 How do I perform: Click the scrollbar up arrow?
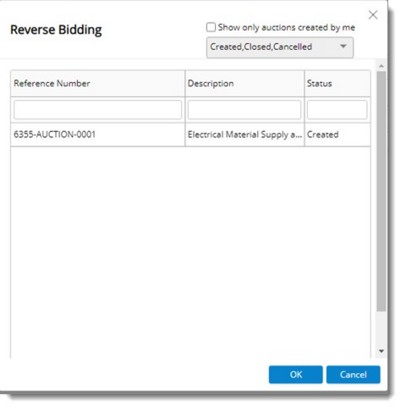[x=381, y=66]
